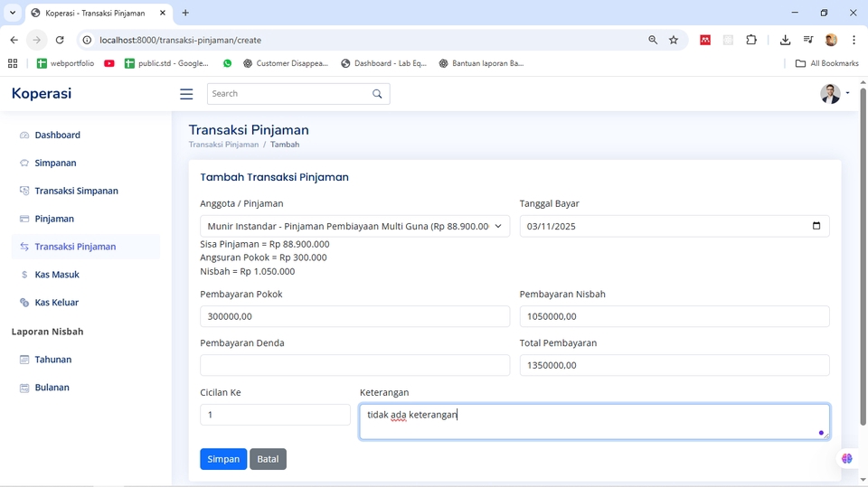
Task: Open the tab search dropdown arrow
Action: tap(12, 13)
